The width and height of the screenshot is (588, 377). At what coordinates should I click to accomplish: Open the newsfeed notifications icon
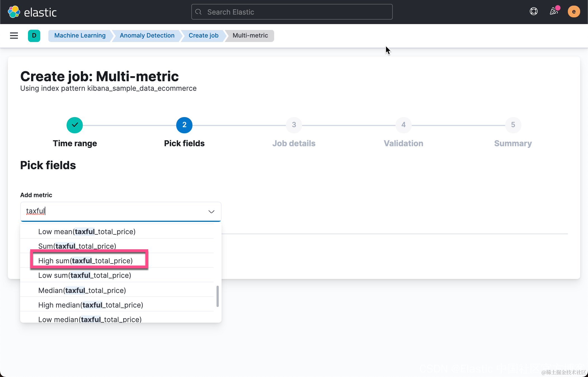[x=554, y=11]
